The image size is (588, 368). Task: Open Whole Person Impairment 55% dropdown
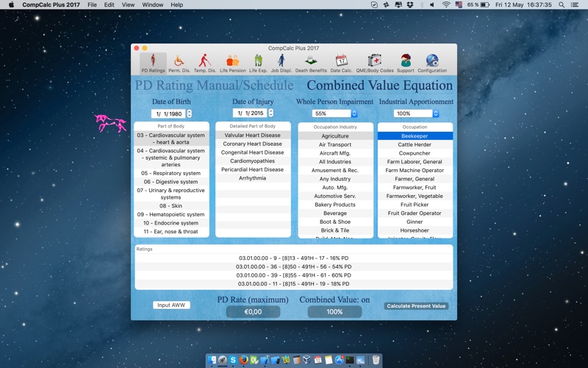335,113
